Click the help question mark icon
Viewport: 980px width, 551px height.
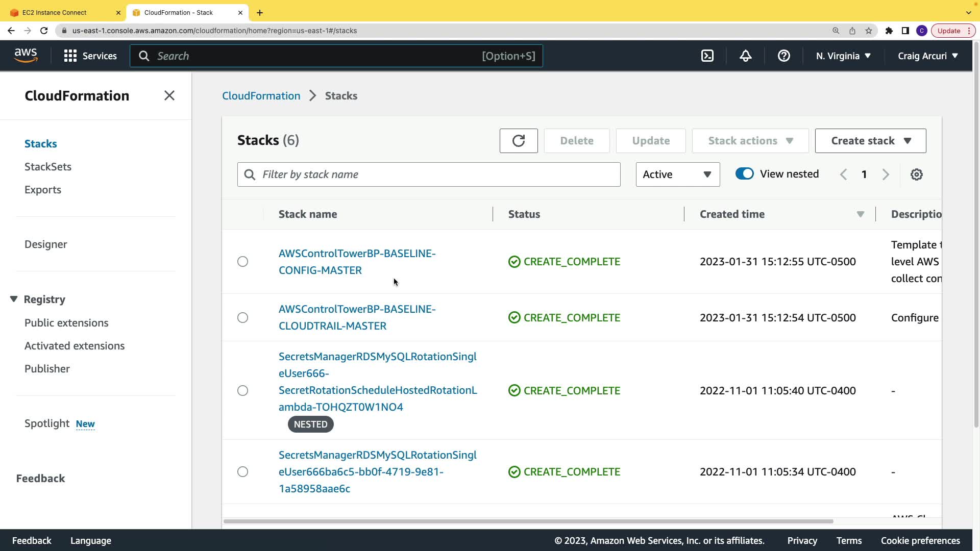pyautogui.click(x=784, y=56)
